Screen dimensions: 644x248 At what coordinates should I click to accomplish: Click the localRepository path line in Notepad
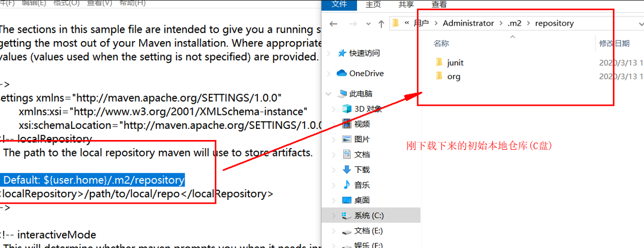(137, 193)
